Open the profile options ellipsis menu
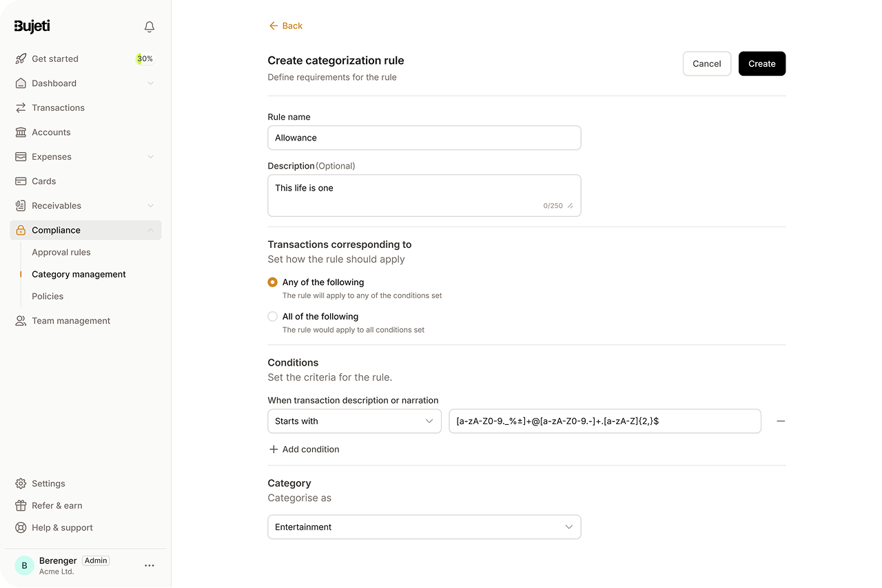The image size is (882, 588). 150,565
